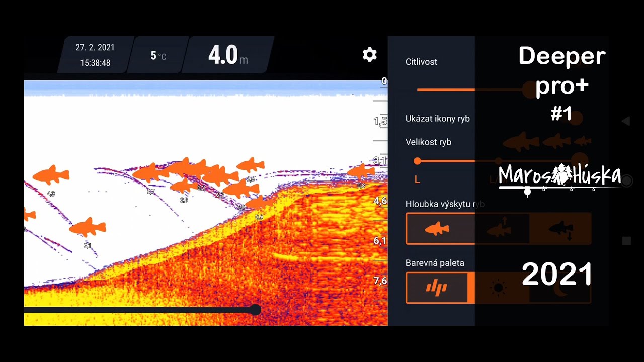Click the 6,1 depth scale mark
The width and height of the screenshot is (644, 362).
(x=380, y=241)
